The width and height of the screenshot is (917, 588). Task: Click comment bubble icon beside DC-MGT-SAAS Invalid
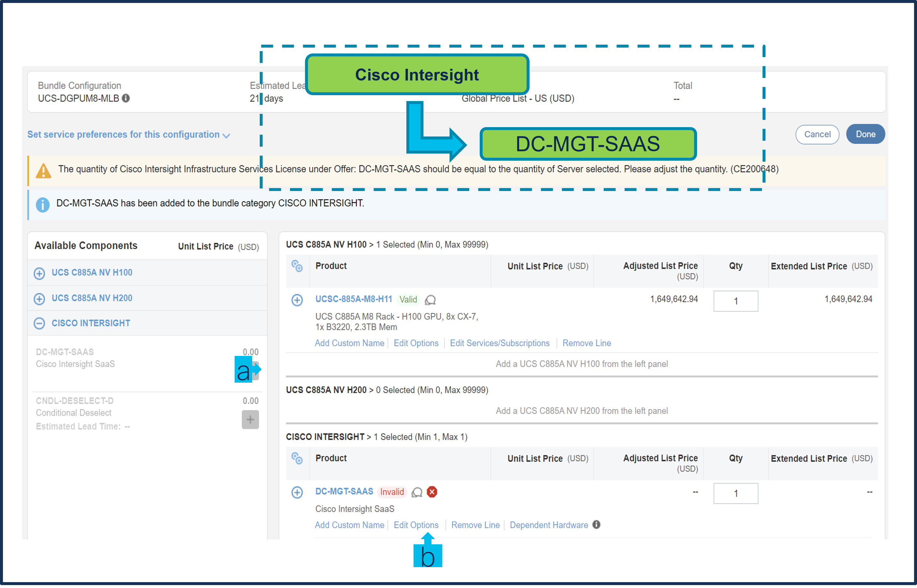pos(417,492)
